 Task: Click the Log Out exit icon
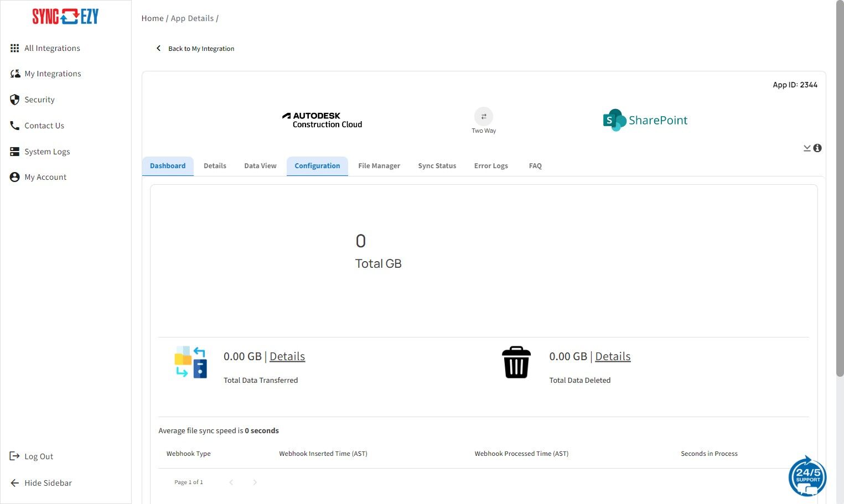coord(15,456)
